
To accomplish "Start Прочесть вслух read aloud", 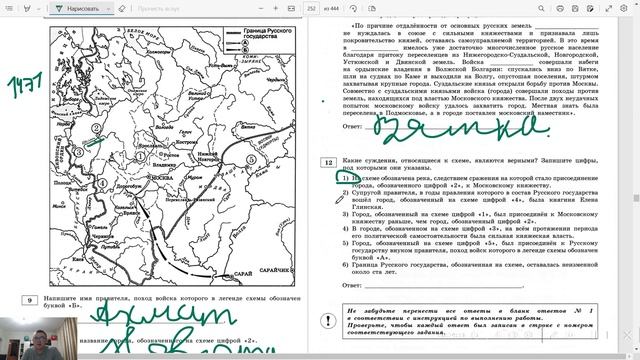I will coord(158,9).
